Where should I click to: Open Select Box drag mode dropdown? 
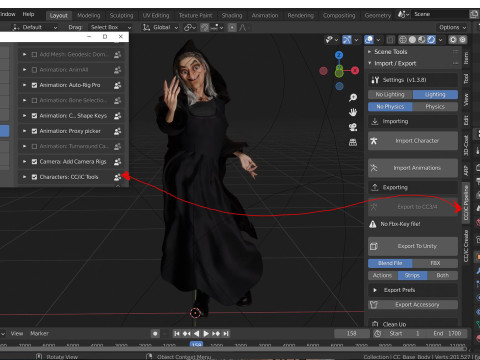111,27
